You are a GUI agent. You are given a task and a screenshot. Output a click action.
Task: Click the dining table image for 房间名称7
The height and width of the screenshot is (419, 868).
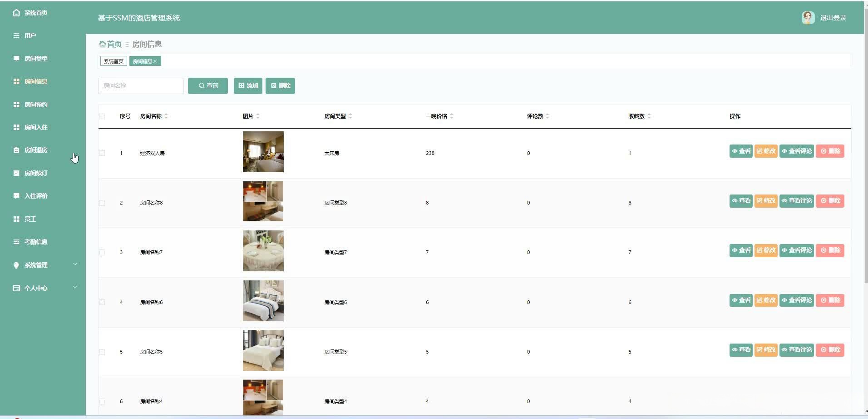pos(263,251)
